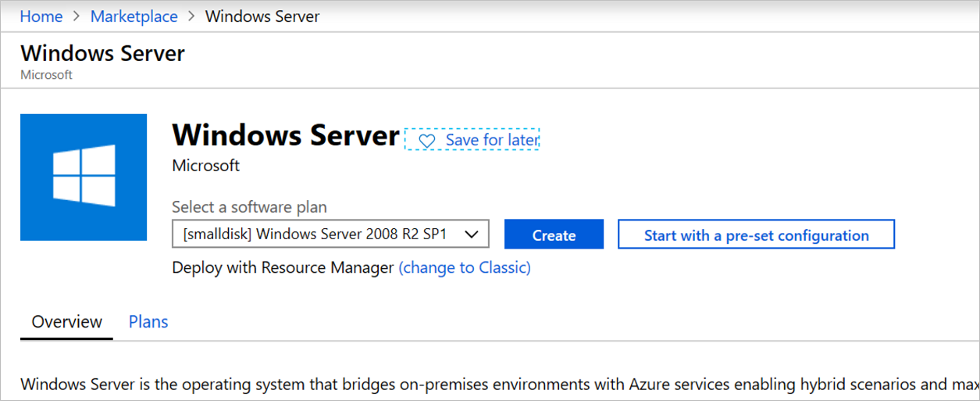This screenshot has width=980, height=401.
Task: Click the breadcrumb chevron after Home
Action: point(77,16)
